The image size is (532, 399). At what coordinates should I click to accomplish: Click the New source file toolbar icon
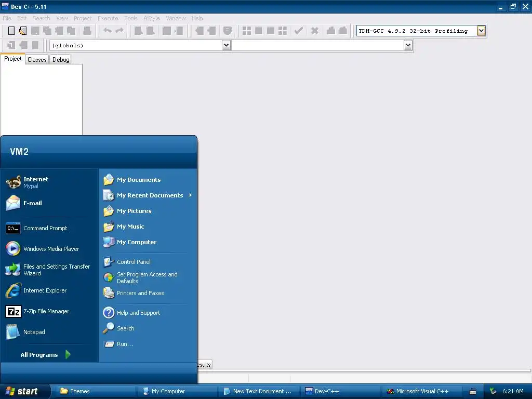[x=11, y=31]
